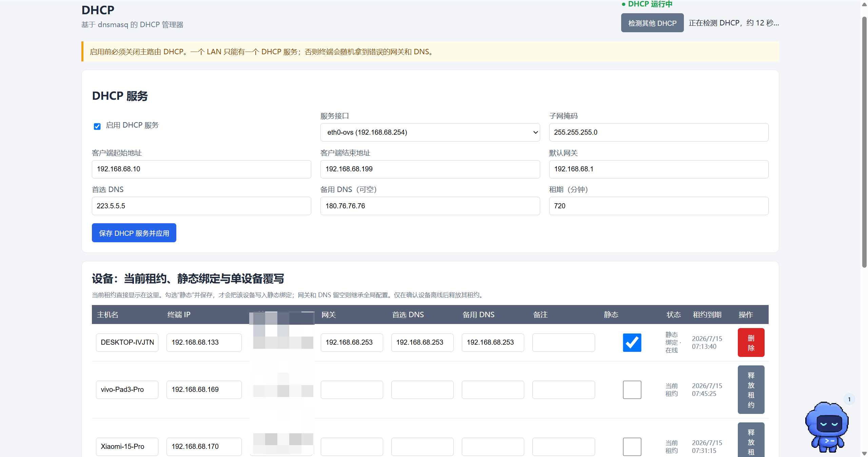Click 备用 DNS field in DESKTOP-IVJTN row

point(493,342)
